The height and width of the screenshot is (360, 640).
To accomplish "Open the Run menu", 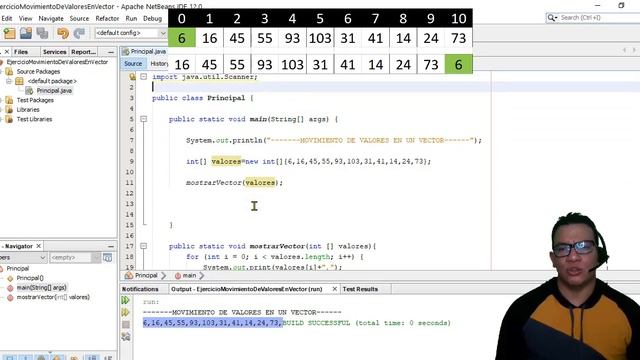I will pyautogui.click(x=131, y=18).
